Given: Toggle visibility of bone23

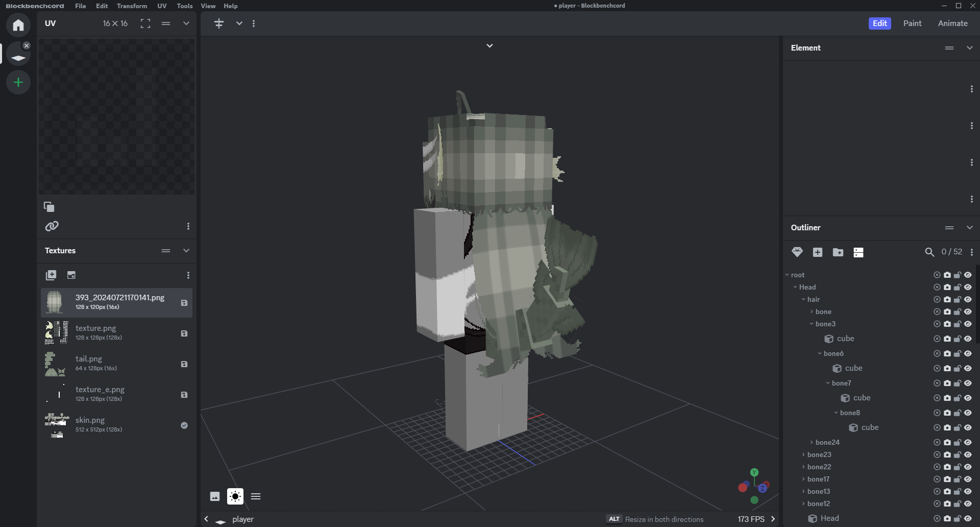Looking at the screenshot, I should click(x=968, y=454).
